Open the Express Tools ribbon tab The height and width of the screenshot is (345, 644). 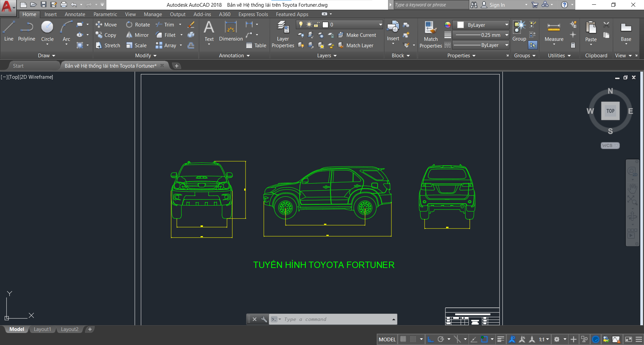[253, 14]
